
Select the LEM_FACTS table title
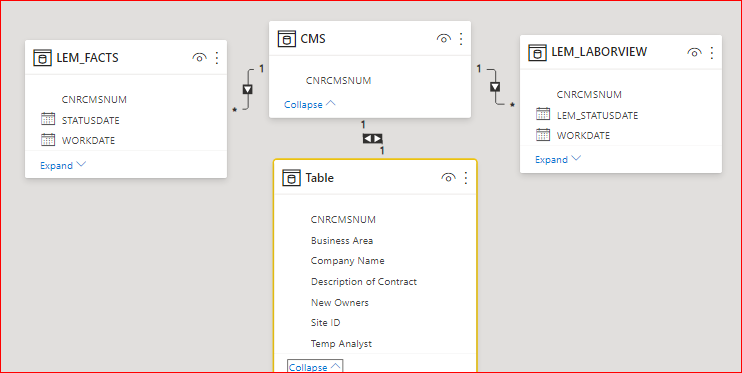click(x=88, y=58)
